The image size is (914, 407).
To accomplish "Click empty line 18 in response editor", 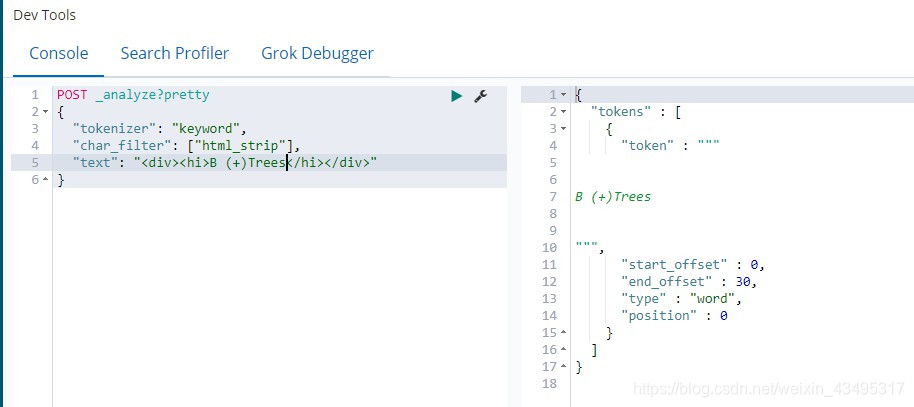I will 740,384.
